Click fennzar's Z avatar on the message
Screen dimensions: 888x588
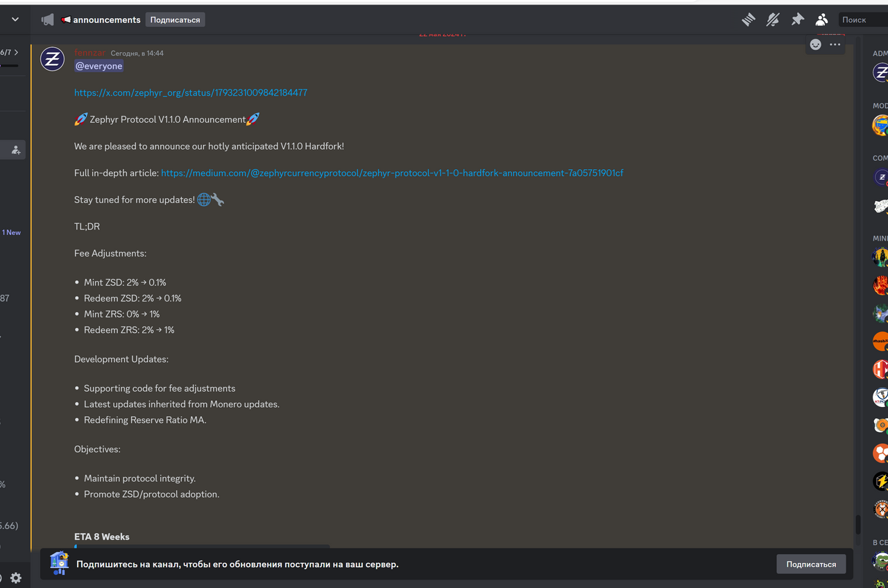click(x=53, y=60)
